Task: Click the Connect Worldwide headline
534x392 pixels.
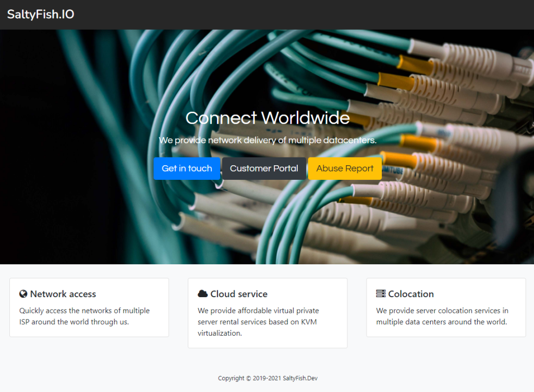Action: coord(268,118)
